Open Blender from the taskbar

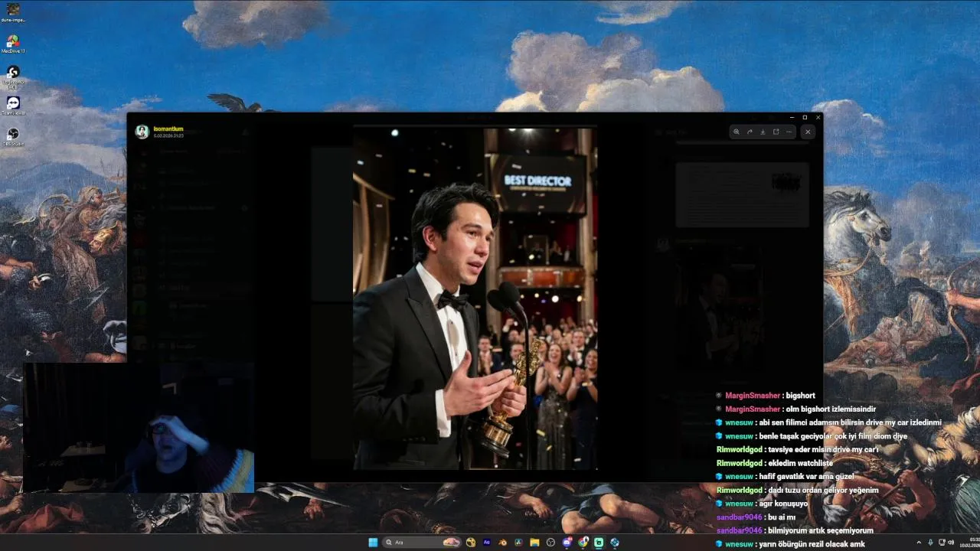(502, 543)
